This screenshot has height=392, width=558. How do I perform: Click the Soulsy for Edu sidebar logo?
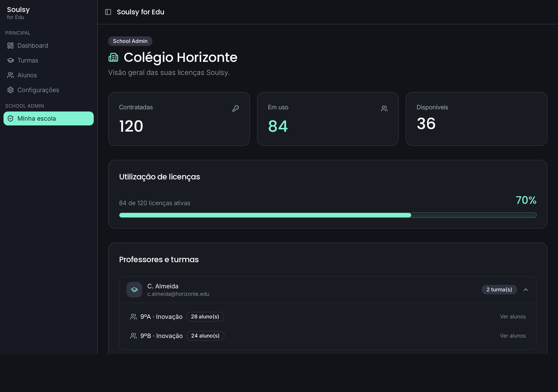[x=18, y=13]
